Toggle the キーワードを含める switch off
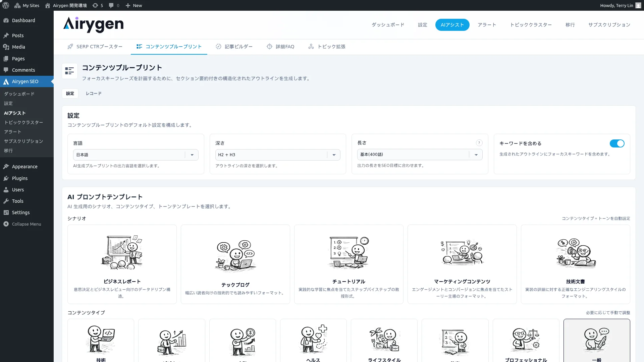Viewport: 644px width, 362px height. point(617,143)
